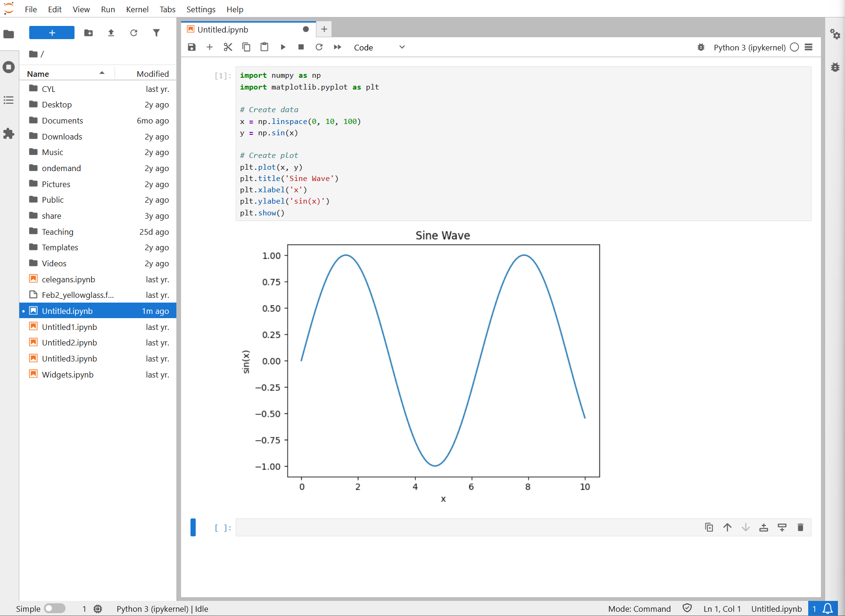Enable the debugger bug icon in notebook toolbar
845x616 pixels.
click(x=701, y=47)
